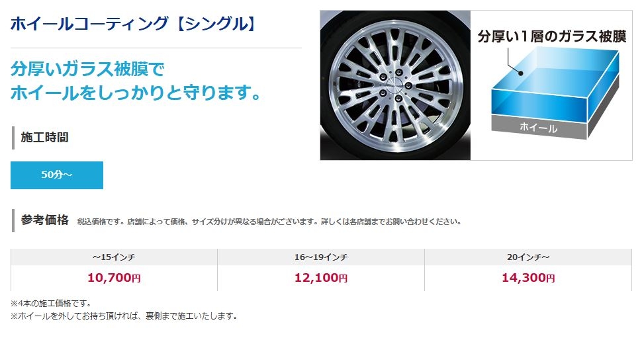Click the tax-included price disclaimer text
Screen dimensions: 644x344
coord(269,222)
